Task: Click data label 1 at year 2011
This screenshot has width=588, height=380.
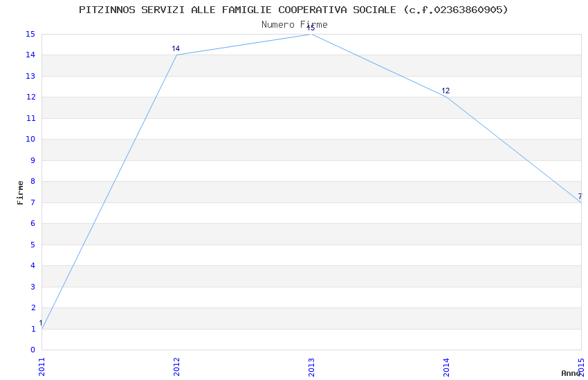Action: (41, 323)
